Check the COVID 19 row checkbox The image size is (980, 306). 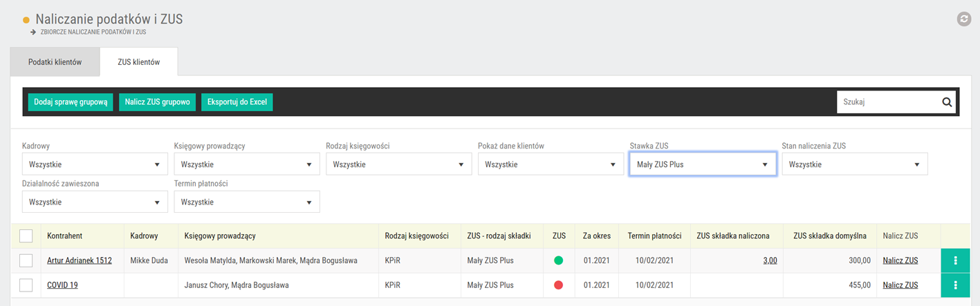tap(26, 285)
